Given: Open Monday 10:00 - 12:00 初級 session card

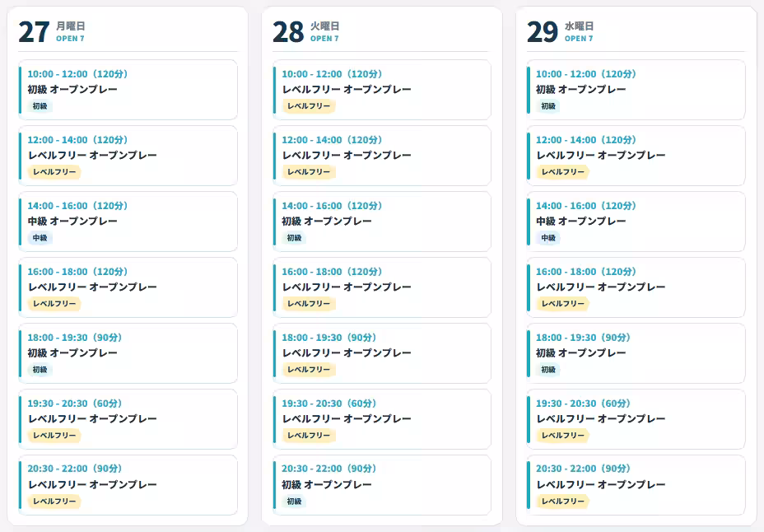Looking at the screenshot, I should pos(128,90).
